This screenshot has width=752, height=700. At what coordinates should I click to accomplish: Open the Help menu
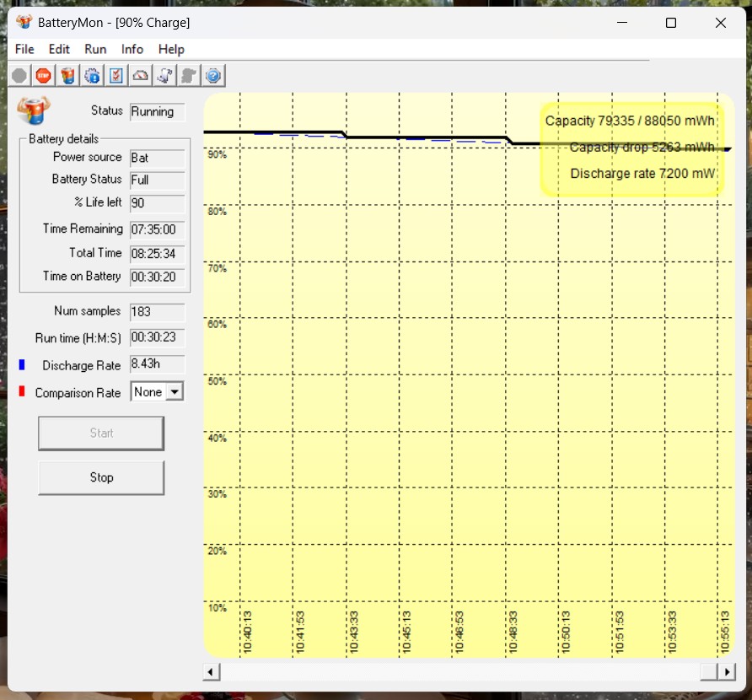point(171,49)
